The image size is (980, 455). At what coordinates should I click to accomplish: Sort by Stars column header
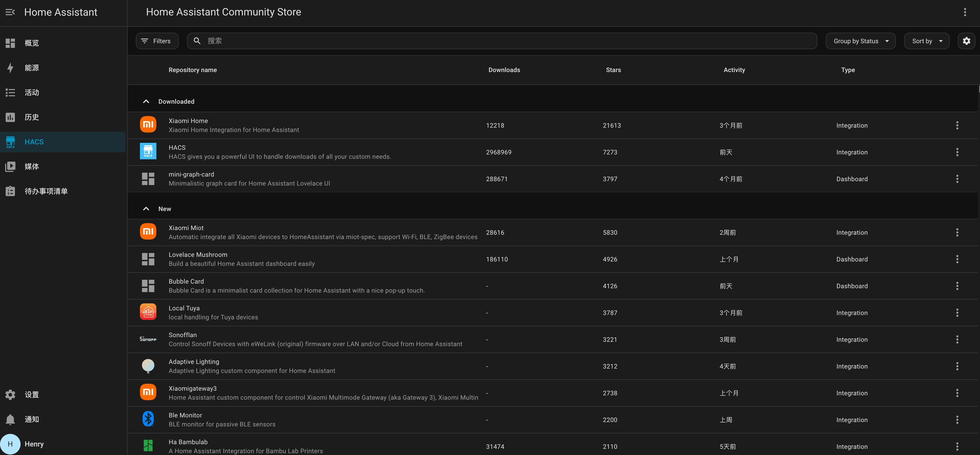613,70
